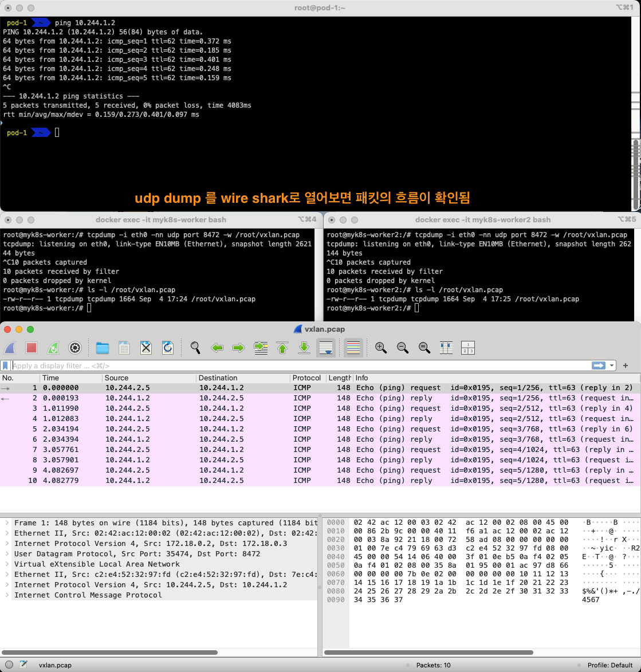Image resolution: width=641 pixels, height=672 pixels.
Task: Focus the pod-1 terminal prompt
Action: pos(57,133)
